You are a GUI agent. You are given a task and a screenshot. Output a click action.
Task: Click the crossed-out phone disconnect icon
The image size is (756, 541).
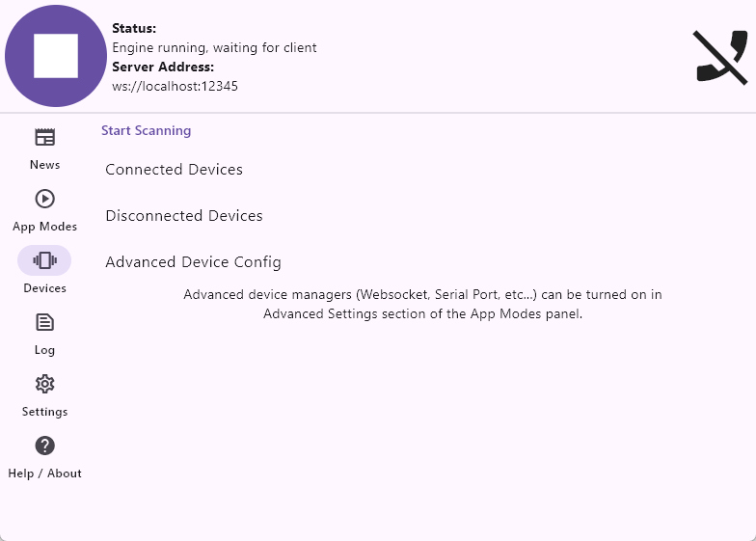pyautogui.click(x=720, y=58)
